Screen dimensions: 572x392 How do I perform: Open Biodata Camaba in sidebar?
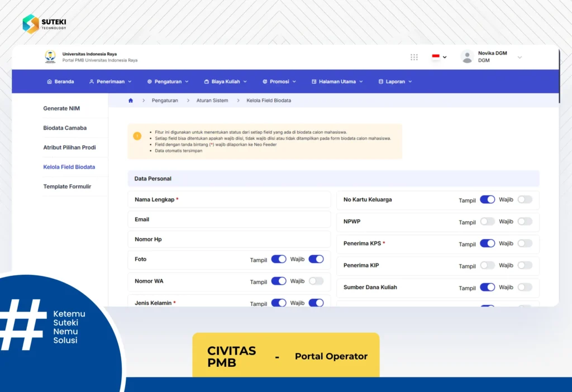coord(65,128)
